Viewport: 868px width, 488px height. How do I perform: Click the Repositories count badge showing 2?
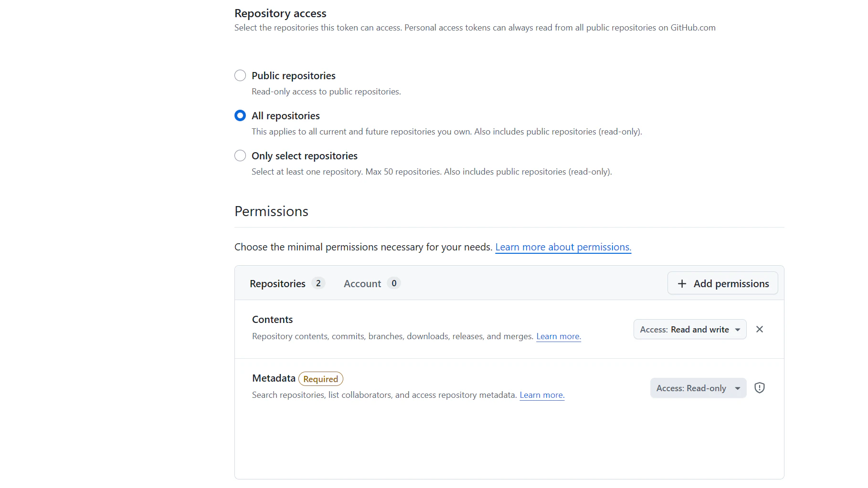tap(318, 283)
